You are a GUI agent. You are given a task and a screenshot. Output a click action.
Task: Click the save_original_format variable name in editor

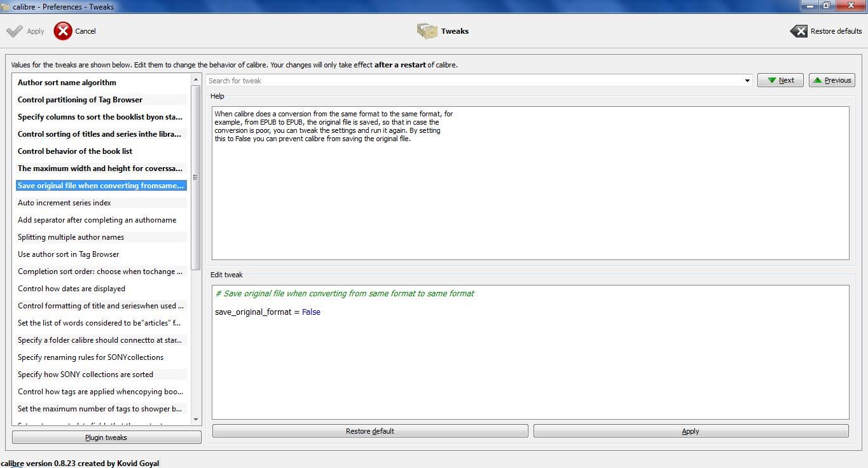(253, 312)
